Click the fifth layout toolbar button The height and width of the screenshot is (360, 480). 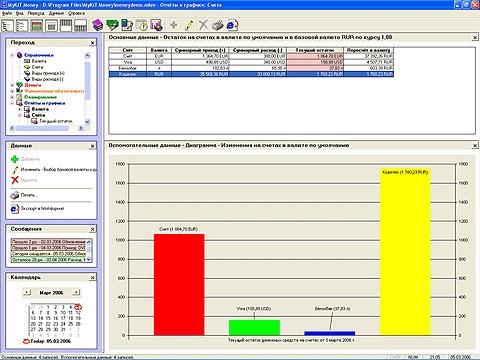pyautogui.click(x=66, y=26)
